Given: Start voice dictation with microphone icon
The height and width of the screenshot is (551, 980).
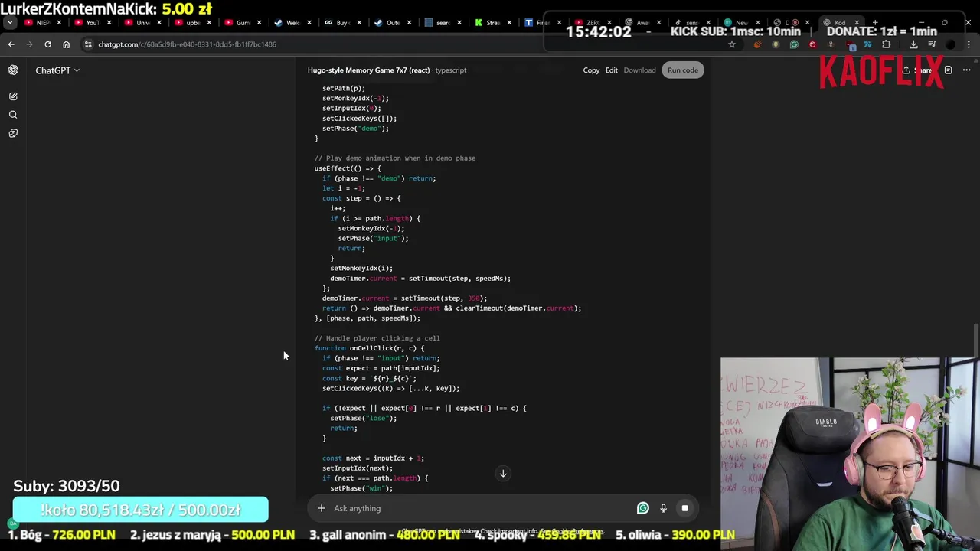Looking at the screenshot, I should pyautogui.click(x=663, y=508).
